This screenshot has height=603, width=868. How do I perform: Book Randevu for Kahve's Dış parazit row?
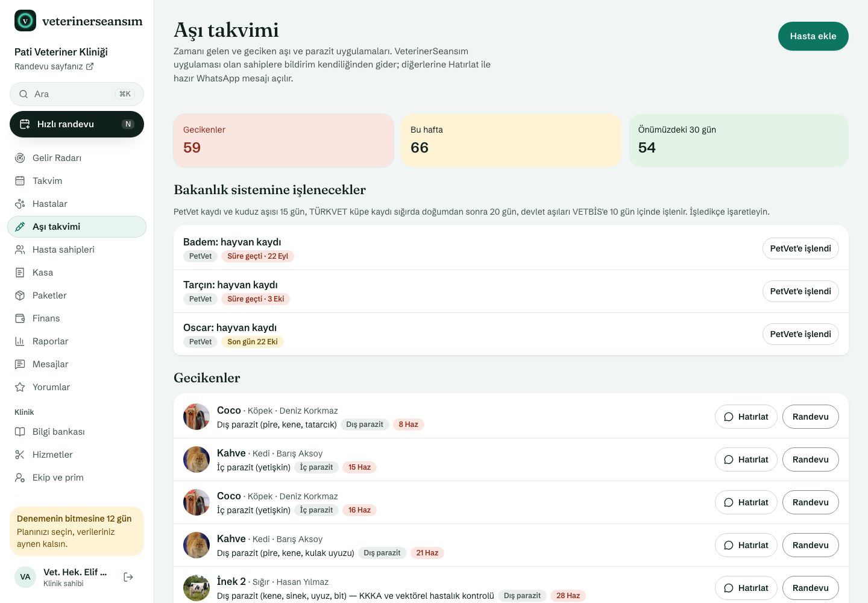click(811, 545)
